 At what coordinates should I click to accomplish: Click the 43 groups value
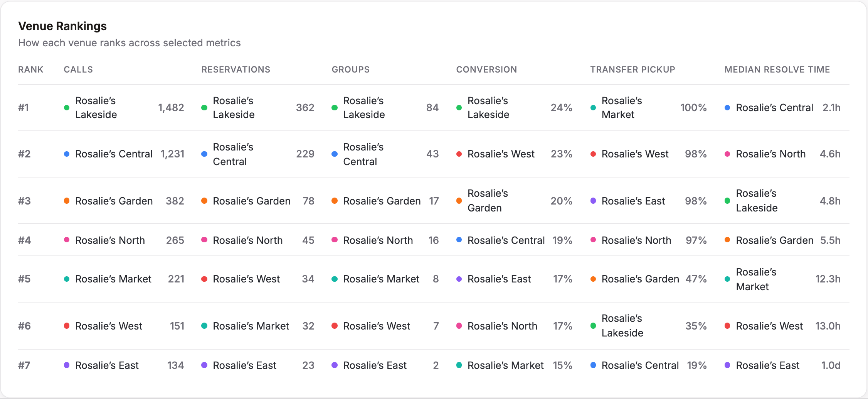pyautogui.click(x=432, y=154)
